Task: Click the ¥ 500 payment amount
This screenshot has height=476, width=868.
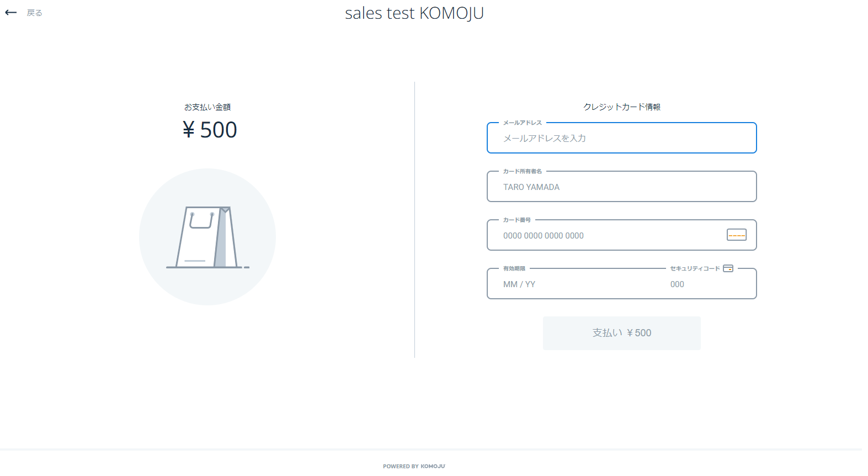Action: (210, 130)
